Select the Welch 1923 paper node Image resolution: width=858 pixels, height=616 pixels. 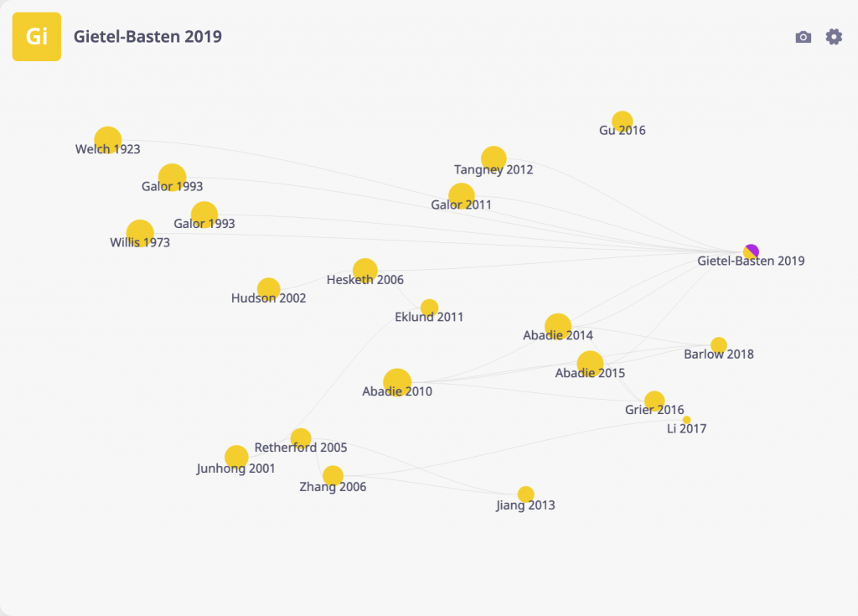pos(108,136)
